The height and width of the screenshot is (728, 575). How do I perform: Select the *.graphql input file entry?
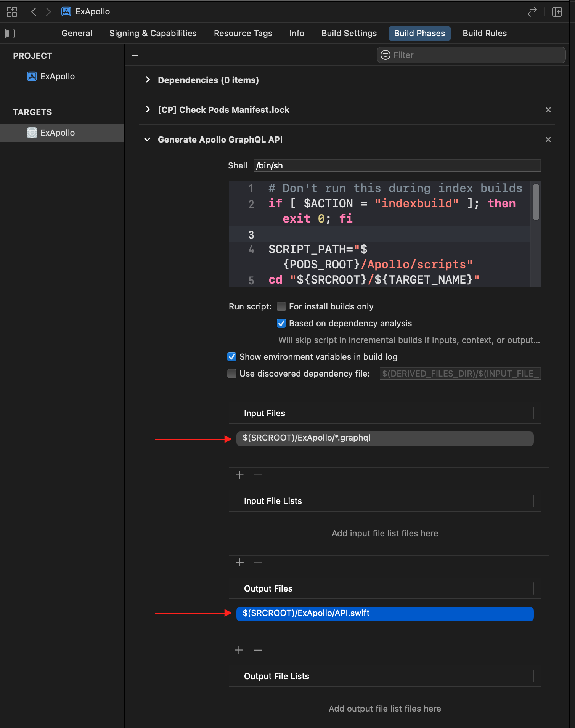click(x=385, y=438)
